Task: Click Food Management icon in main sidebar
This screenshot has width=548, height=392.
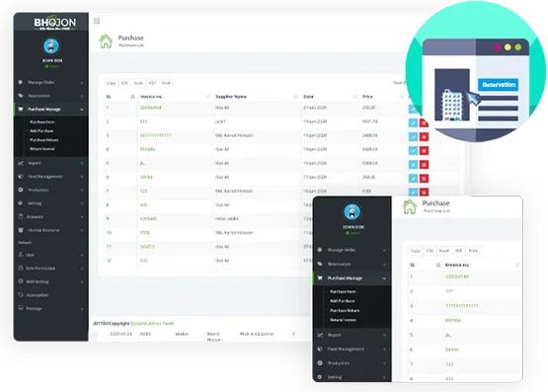Action: [x=21, y=177]
